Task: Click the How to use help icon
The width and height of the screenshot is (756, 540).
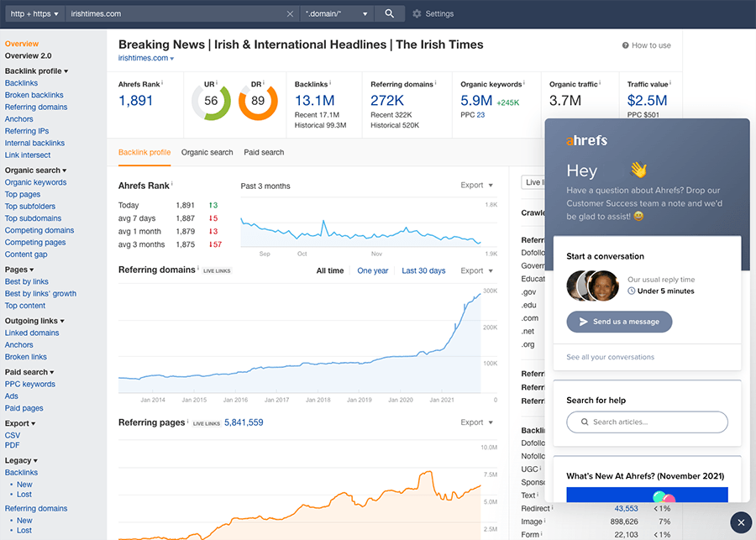Action: coord(625,45)
